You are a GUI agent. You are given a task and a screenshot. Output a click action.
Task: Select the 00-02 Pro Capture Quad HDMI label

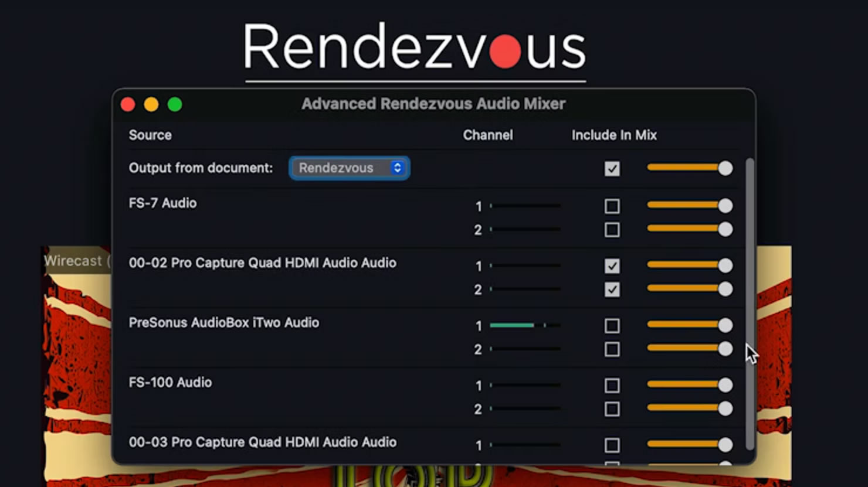pyautogui.click(x=263, y=263)
